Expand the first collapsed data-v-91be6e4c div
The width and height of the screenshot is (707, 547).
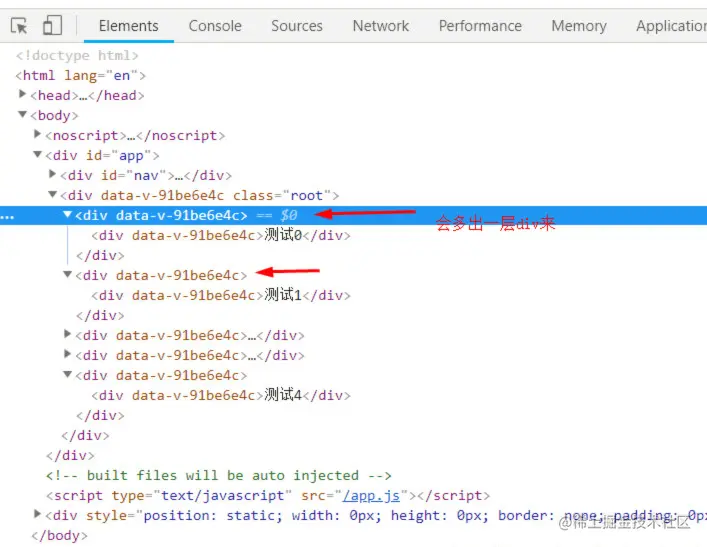point(68,334)
